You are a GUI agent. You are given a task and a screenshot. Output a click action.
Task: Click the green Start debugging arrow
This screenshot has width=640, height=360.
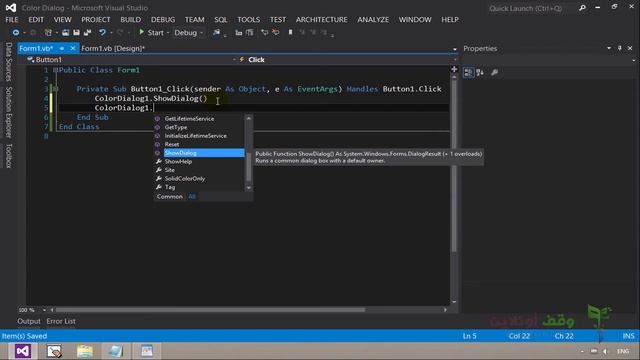pyautogui.click(x=141, y=32)
